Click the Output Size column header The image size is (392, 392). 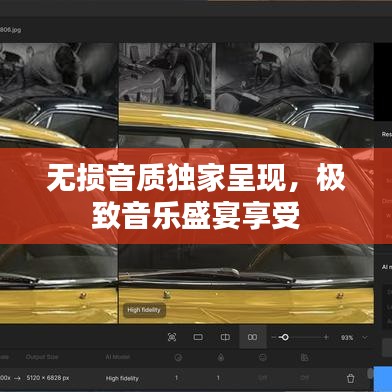[42, 357]
